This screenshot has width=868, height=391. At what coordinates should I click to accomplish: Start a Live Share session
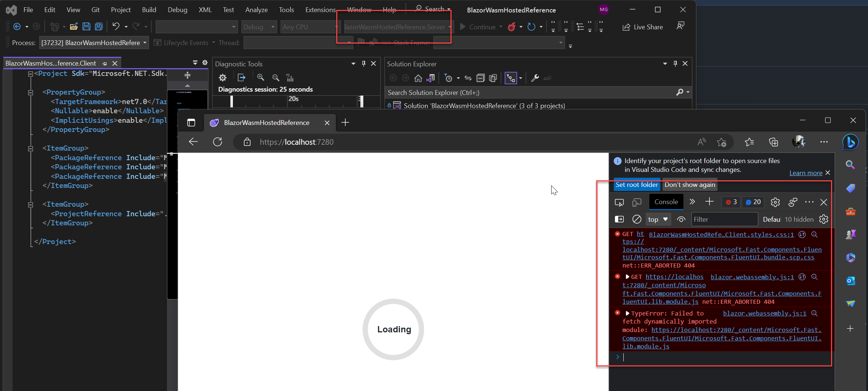(x=643, y=27)
